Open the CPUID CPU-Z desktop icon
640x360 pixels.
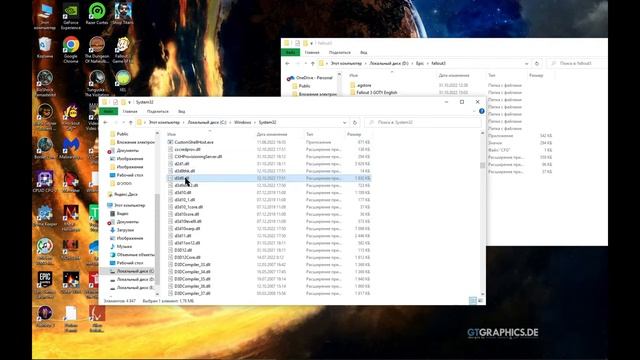pos(44,182)
